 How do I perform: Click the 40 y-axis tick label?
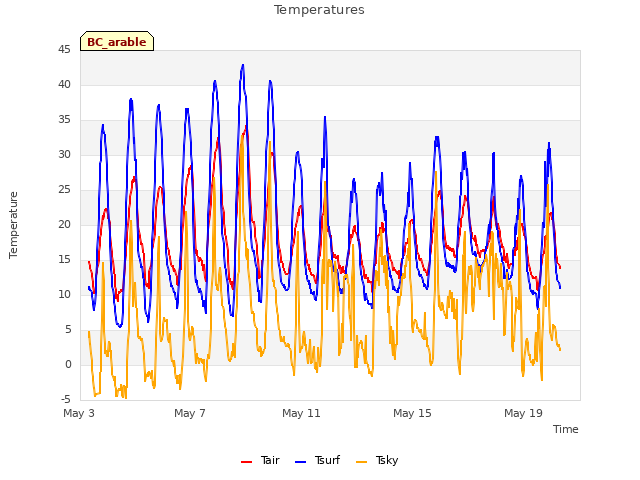point(64,84)
